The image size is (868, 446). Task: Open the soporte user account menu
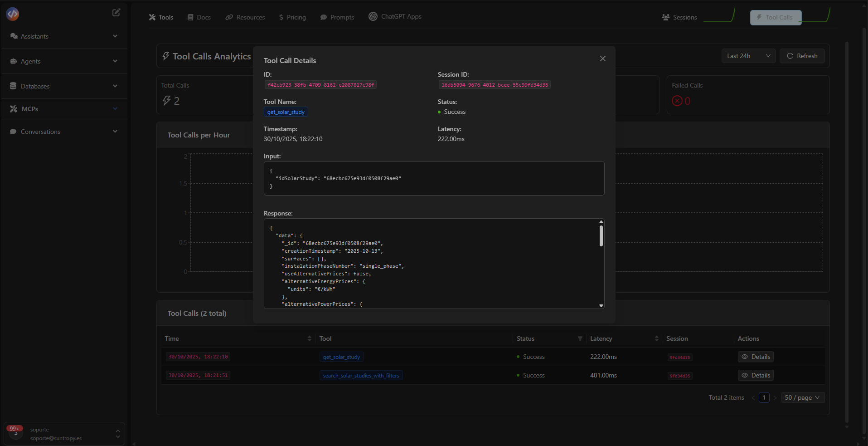click(64, 434)
